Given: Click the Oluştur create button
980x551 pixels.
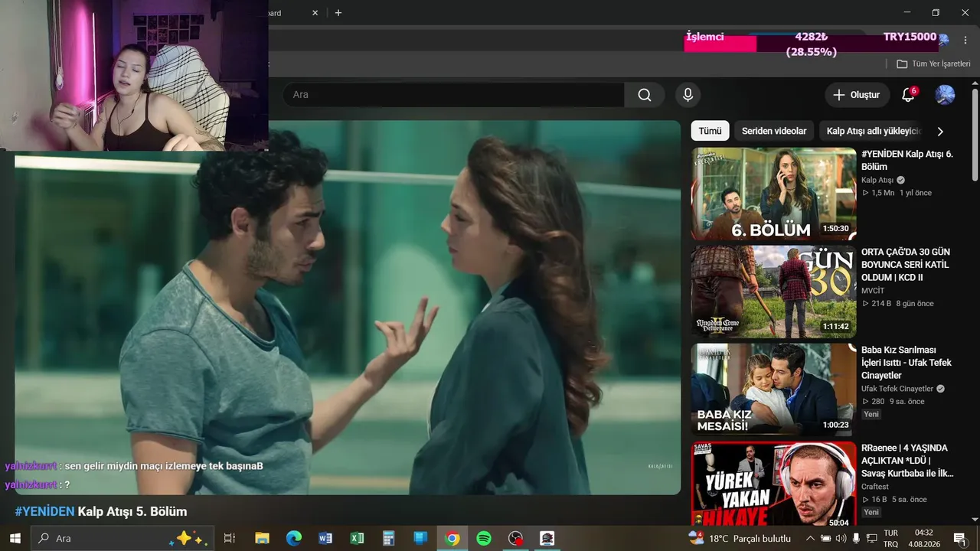Looking at the screenshot, I should click(857, 95).
